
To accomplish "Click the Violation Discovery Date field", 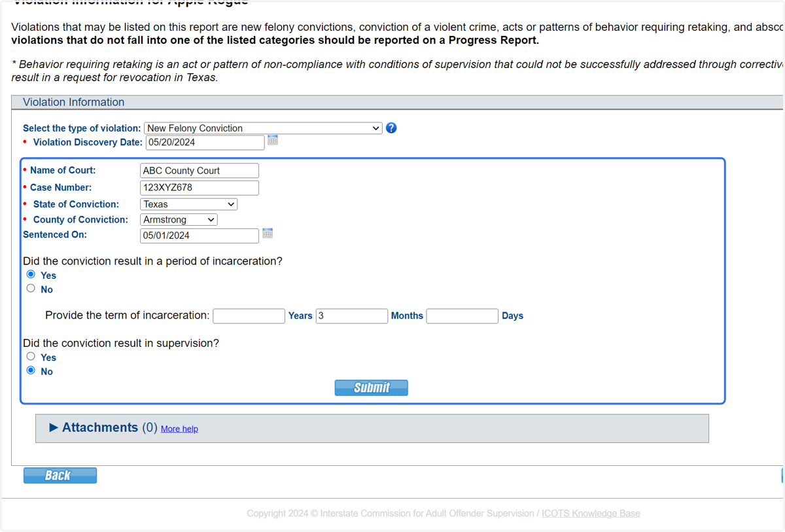I will pos(205,142).
